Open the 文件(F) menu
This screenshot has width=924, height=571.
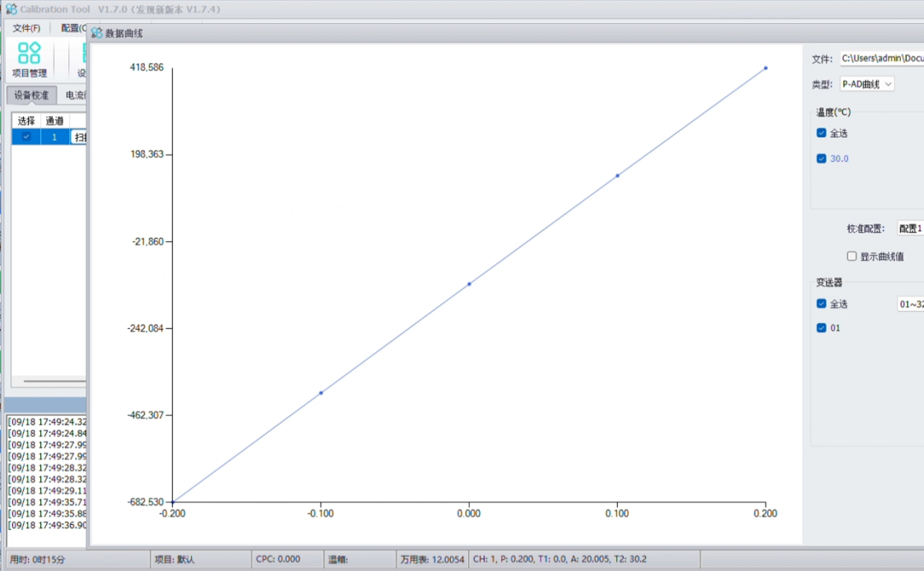(27, 27)
